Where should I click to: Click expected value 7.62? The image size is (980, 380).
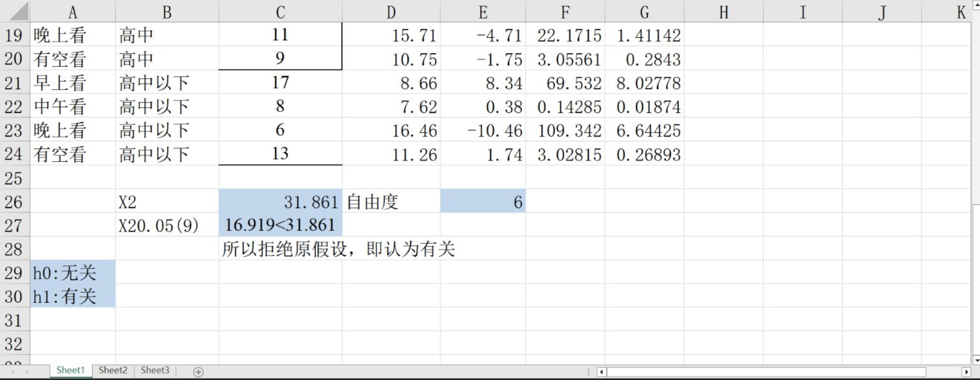(391, 107)
